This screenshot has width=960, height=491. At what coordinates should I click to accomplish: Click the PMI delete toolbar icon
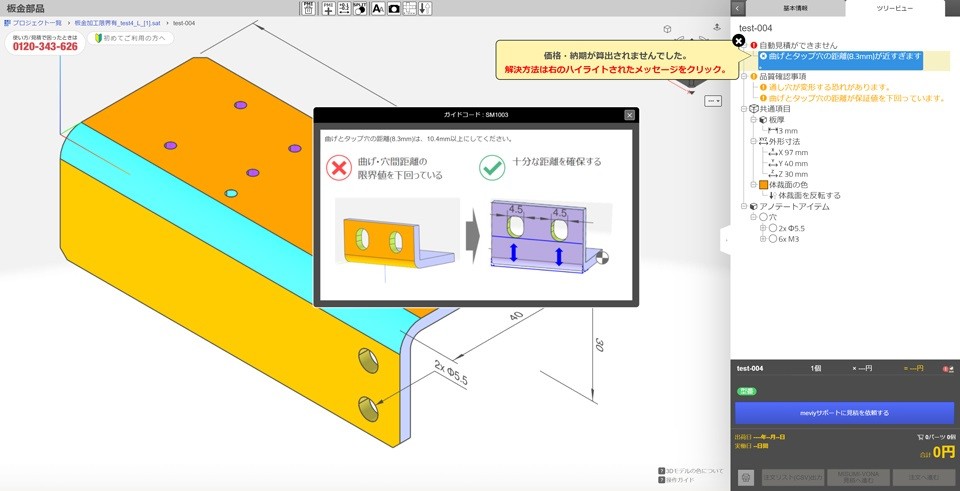point(308,8)
